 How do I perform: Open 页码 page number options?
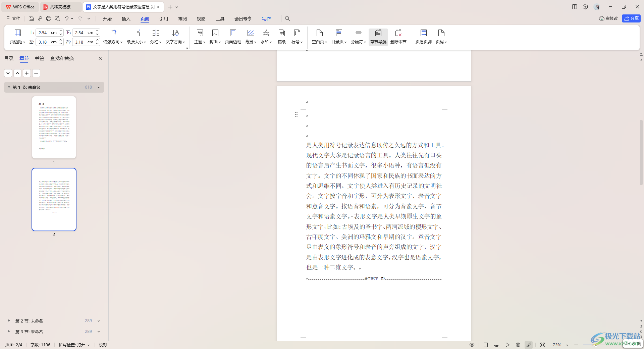click(x=441, y=37)
